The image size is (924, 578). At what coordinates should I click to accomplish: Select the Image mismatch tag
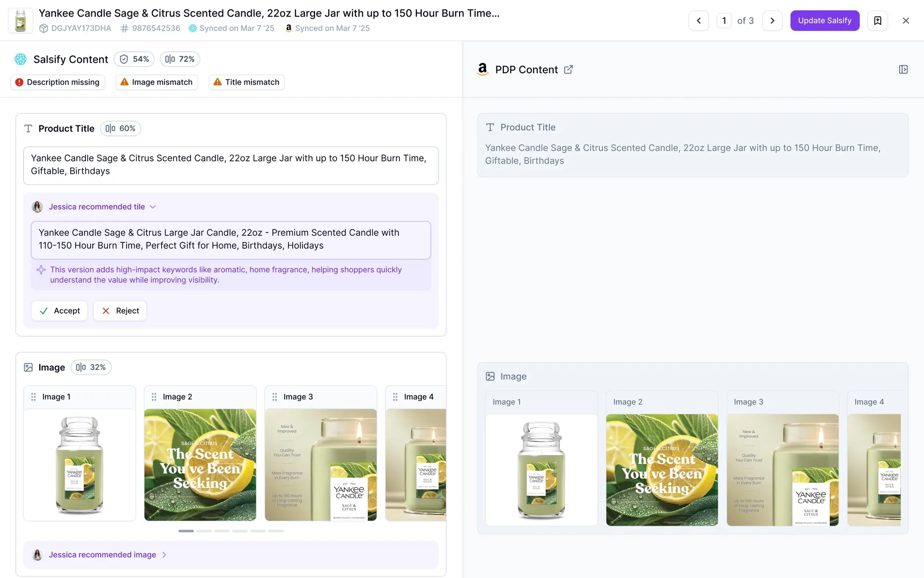157,82
